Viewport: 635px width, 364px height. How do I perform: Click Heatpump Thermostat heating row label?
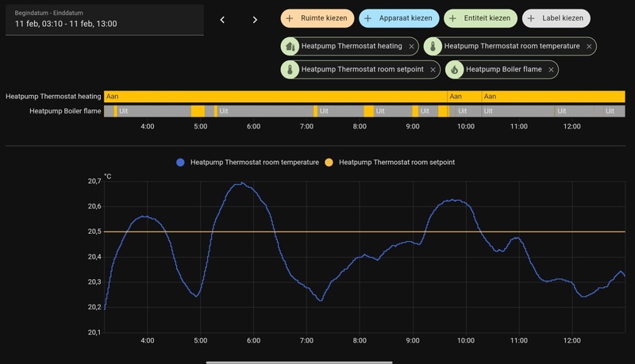[53, 96]
